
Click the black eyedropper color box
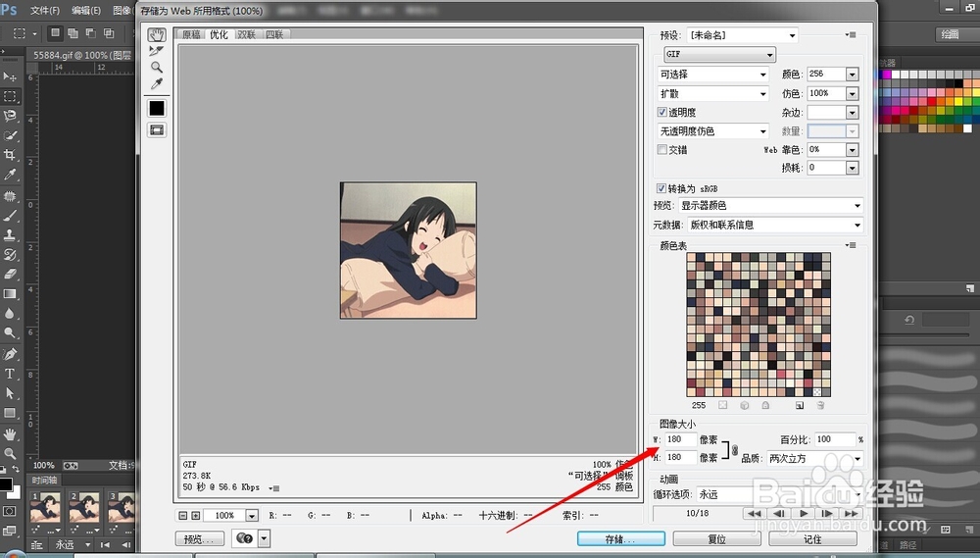pos(156,108)
